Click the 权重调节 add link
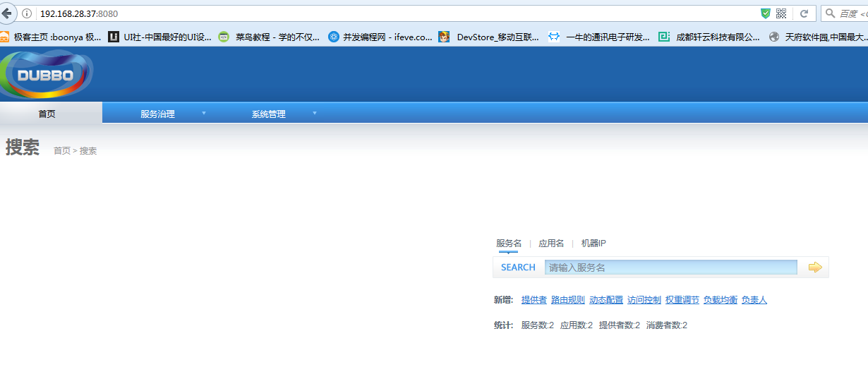This screenshot has height=384, width=868. pyautogui.click(x=682, y=300)
